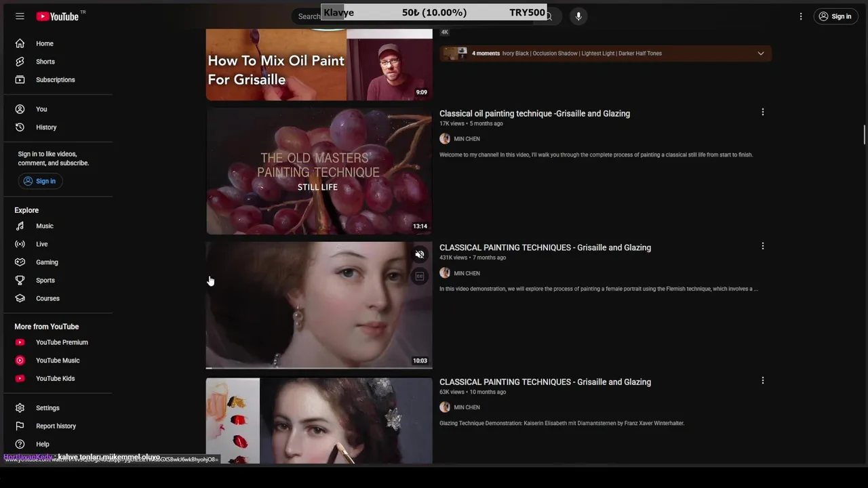Click the YouTube Premium red icon
The width and height of the screenshot is (868, 488).
[20, 342]
